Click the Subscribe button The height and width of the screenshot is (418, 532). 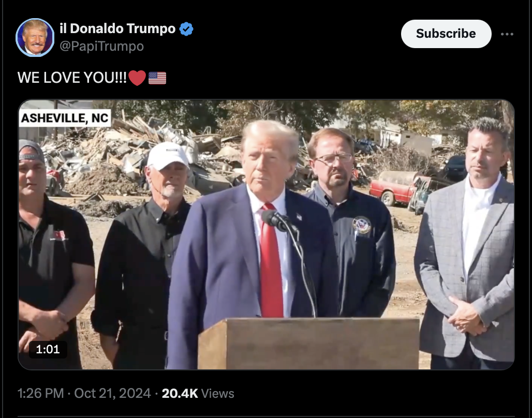tap(446, 34)
